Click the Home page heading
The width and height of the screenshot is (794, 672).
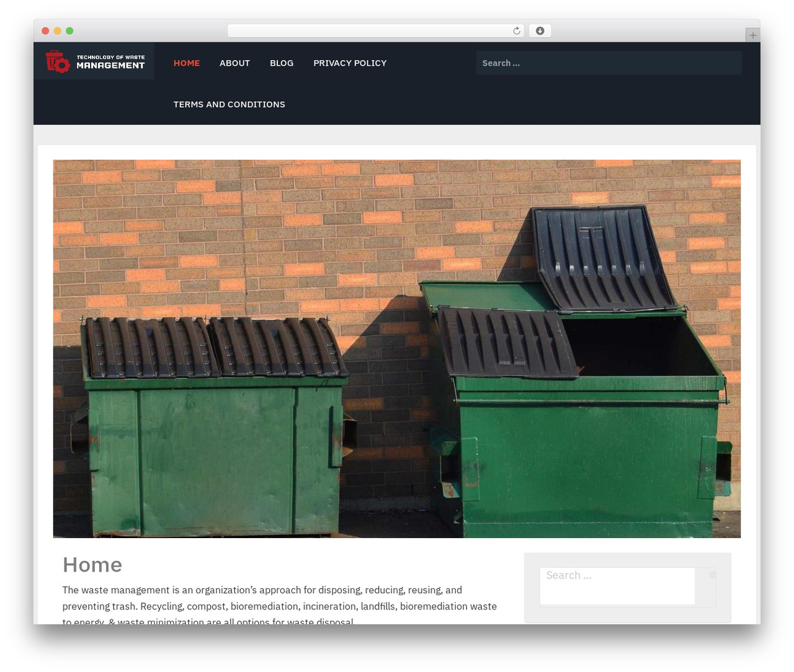coord(92,565)
